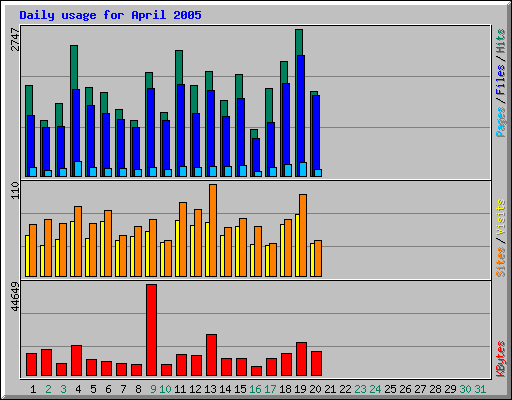
Task: Click the 110 visits axis value
Action: (15, 190)
